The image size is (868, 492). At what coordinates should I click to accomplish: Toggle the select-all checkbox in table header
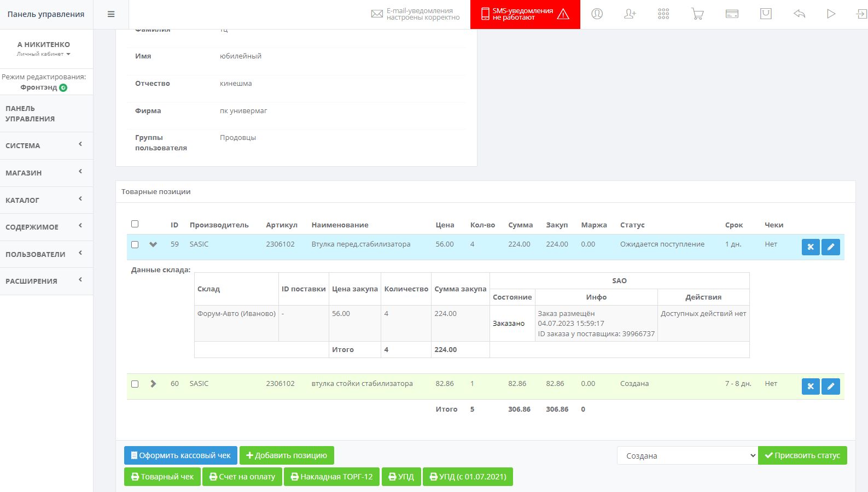(135, 224)
